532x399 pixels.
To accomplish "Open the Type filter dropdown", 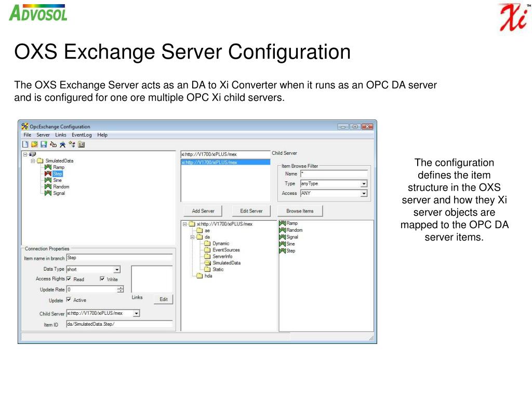I will pos(364,183).
